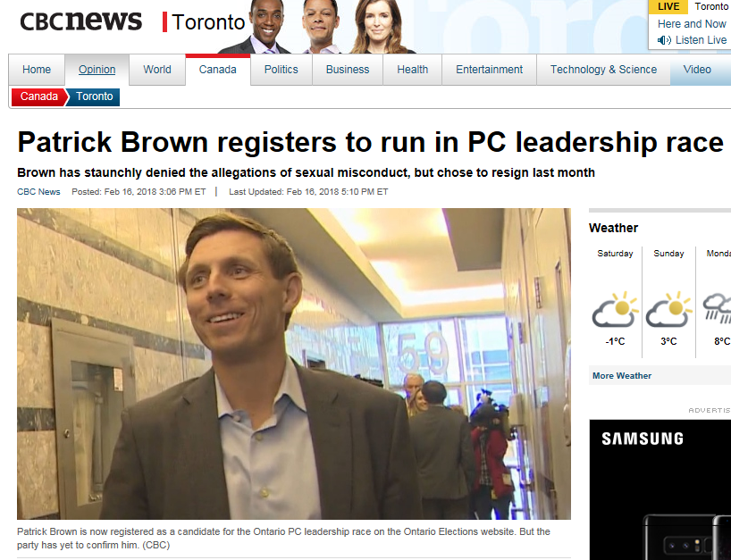Open the More Weather link
The height and width of the screenshot is (560, 731).
point(621,375)
